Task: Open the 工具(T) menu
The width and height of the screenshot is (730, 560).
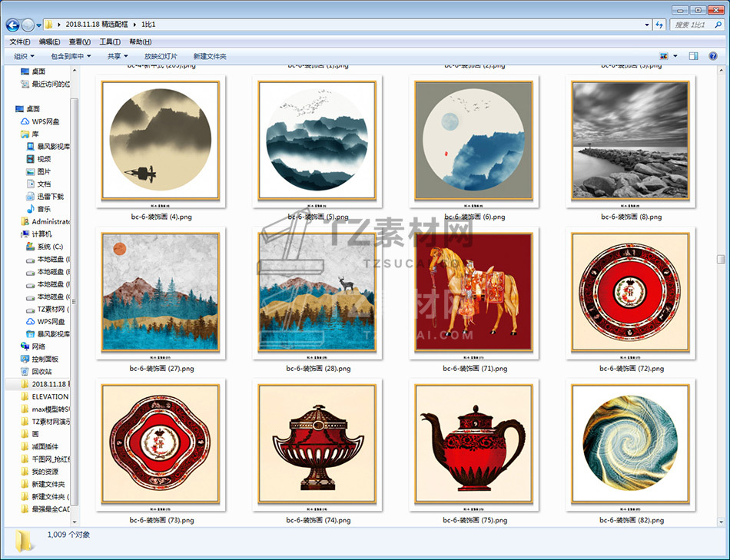Action: pyautogui.click(x=109, y=41)
